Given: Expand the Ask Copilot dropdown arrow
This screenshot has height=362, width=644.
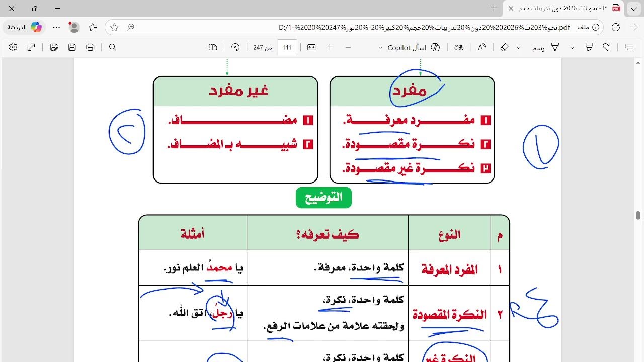Looking at the screenshot, I should 380,47.
